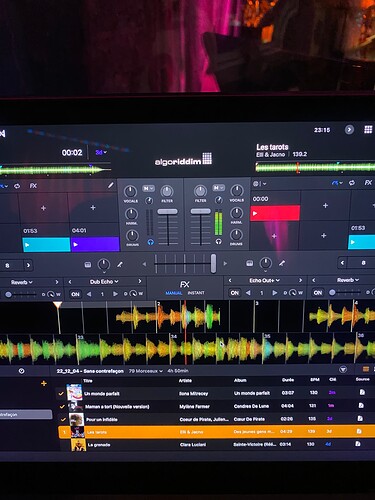Toggle right deck headphone cue icon
The height and width of the screenshot is (500, 375).
click(x=218, y=241)
